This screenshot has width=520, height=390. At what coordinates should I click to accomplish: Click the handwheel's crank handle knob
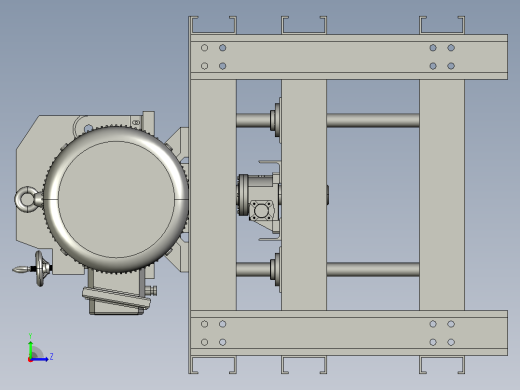pos(21,269)
